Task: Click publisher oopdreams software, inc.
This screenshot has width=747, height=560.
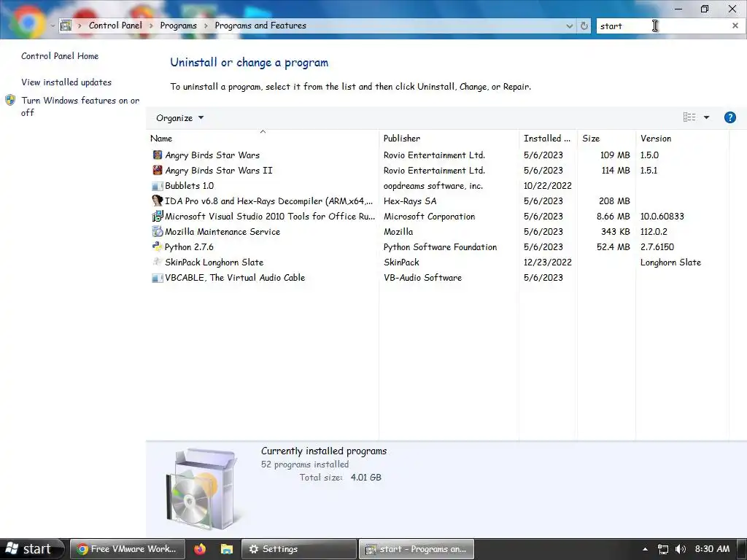Action: 433,186
